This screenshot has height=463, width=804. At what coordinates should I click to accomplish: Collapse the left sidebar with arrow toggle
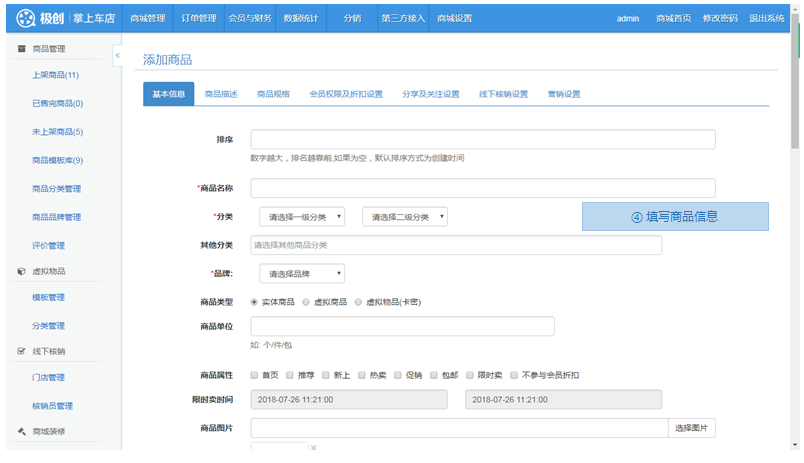[x=117, y=56]
